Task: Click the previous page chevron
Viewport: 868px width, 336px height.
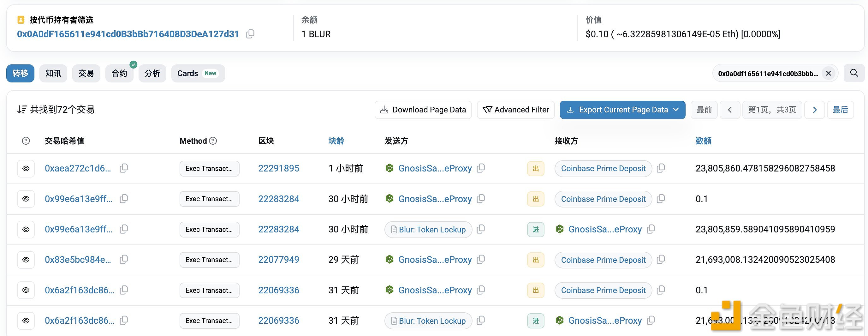Action: 730,110
